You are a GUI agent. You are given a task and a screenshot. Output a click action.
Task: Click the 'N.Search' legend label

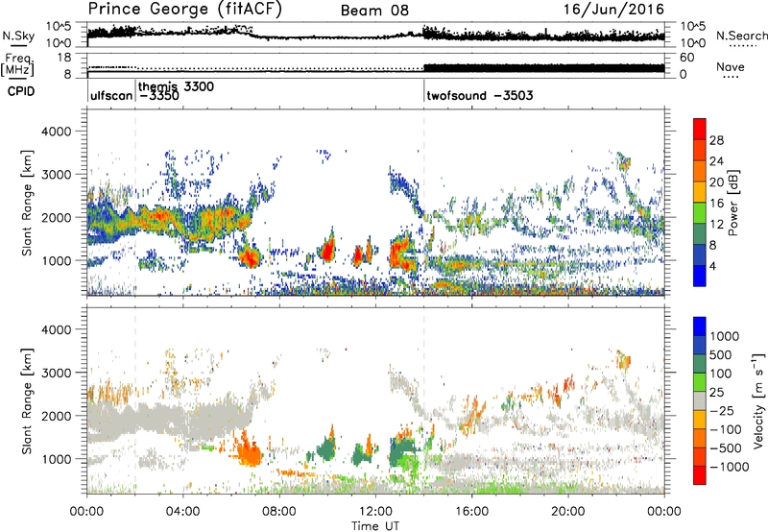741,36
